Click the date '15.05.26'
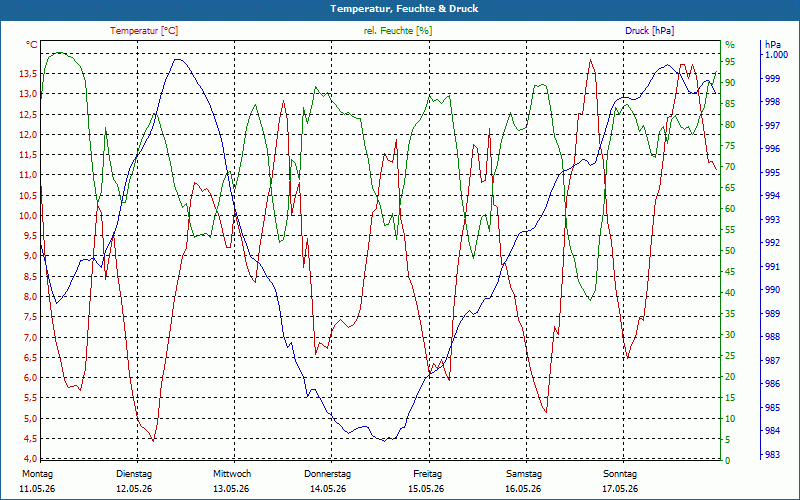This screenshot has height=500, width=800. pos(426,489)
